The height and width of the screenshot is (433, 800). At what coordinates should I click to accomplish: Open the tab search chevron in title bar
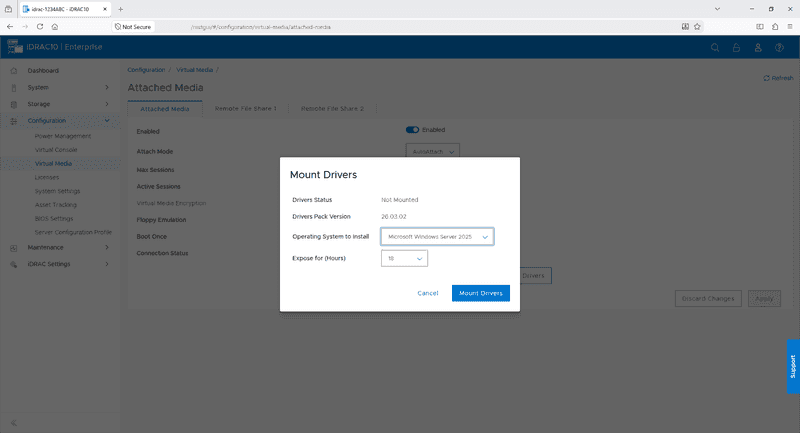(x=717, y=9)
